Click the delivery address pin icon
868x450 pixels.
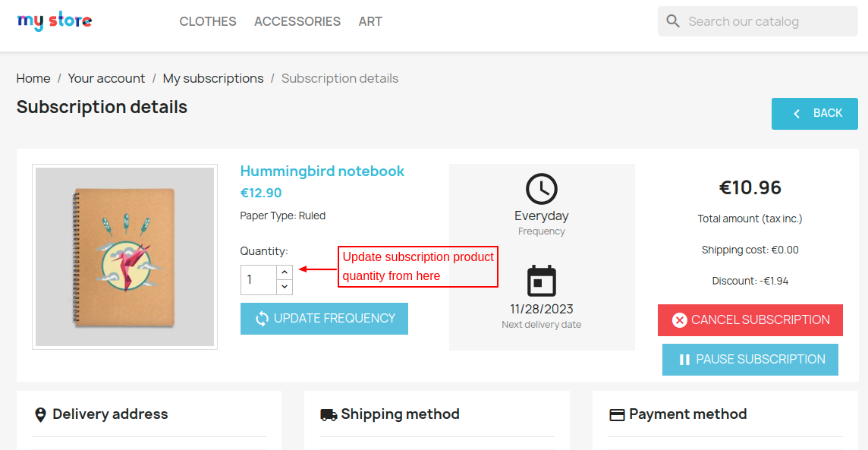tap(40, 414)
